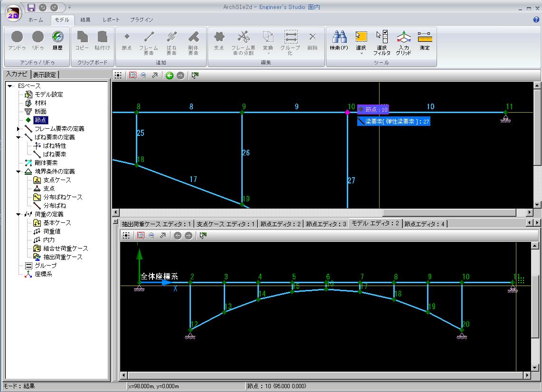Click the support (支点) ribbon tool
Screen dimensions: 542x392
coord(219,41)
